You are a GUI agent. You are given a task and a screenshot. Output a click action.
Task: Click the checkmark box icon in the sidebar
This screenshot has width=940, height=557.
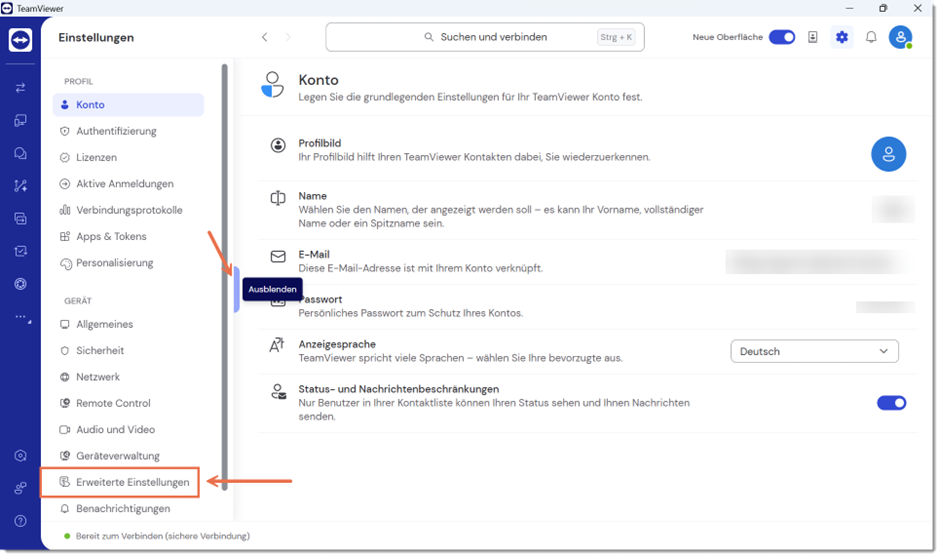20,251
